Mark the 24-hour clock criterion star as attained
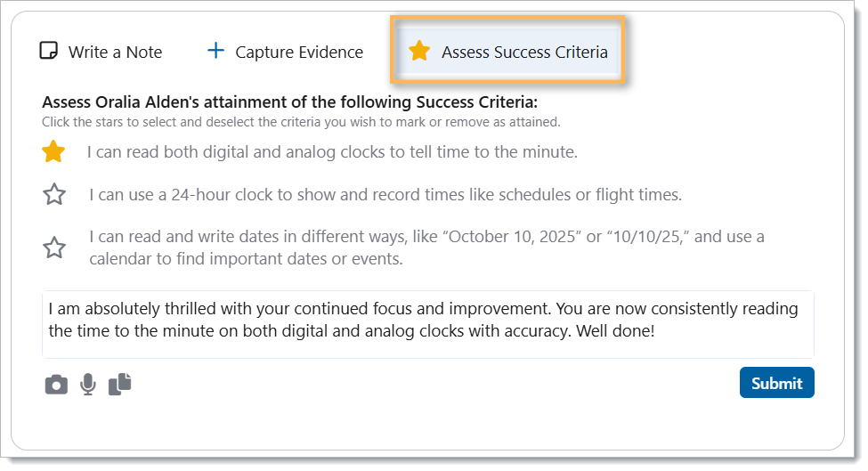This screenshot has height=471, width=868. [x=54, y=194]
